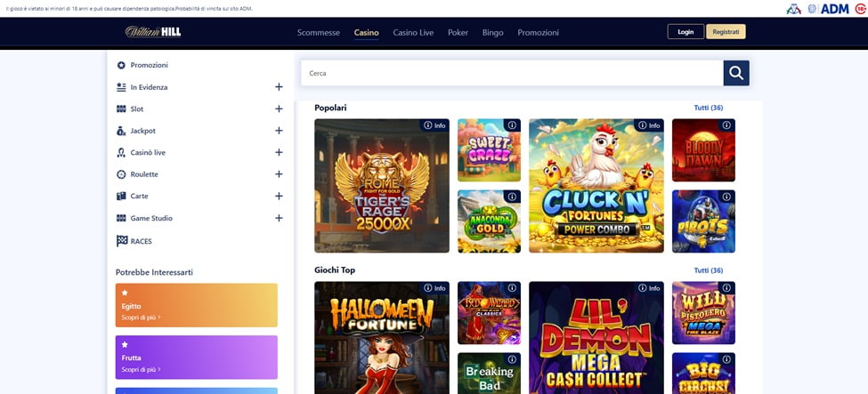868x394 pixels.
Task: Expand the Roulette section
Action: click(x=279, y=174)
